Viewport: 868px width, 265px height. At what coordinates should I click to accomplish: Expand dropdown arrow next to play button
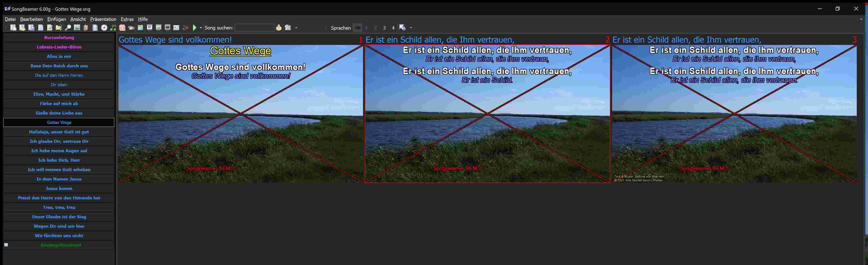(201, 28)
